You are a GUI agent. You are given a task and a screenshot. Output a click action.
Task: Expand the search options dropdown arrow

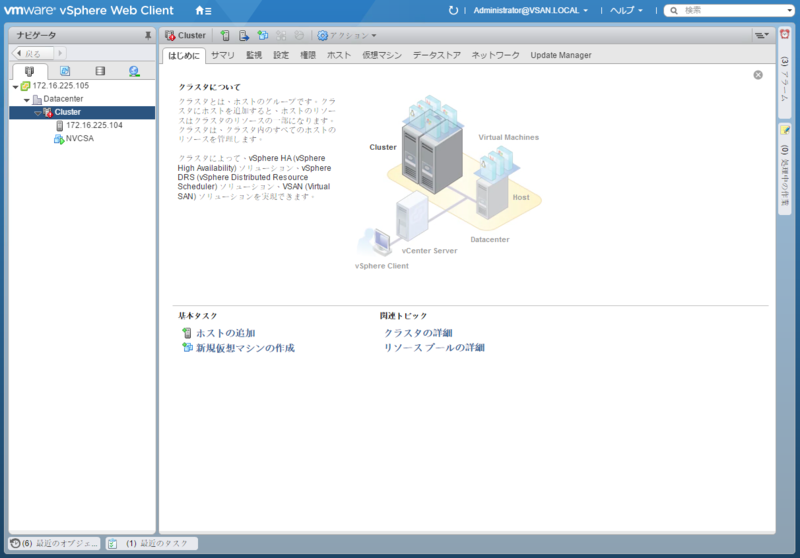[x=790, y=10]
